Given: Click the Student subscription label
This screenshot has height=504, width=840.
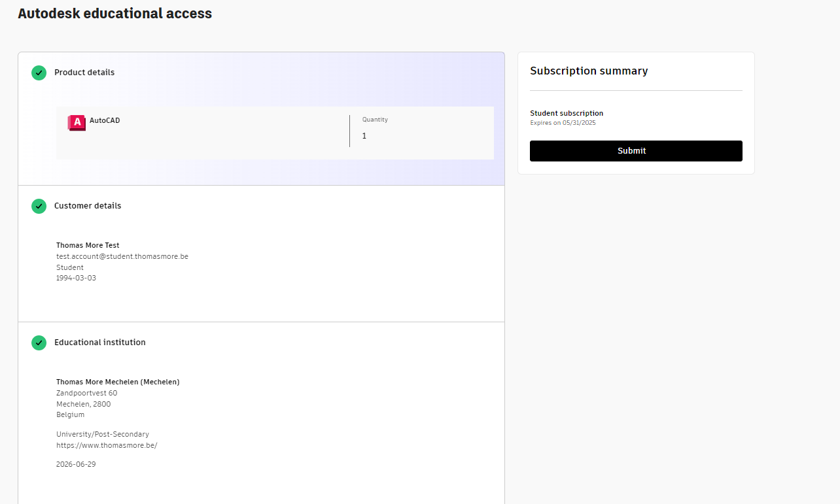Looking at the screenshot, I should click(x=567, y=113).
